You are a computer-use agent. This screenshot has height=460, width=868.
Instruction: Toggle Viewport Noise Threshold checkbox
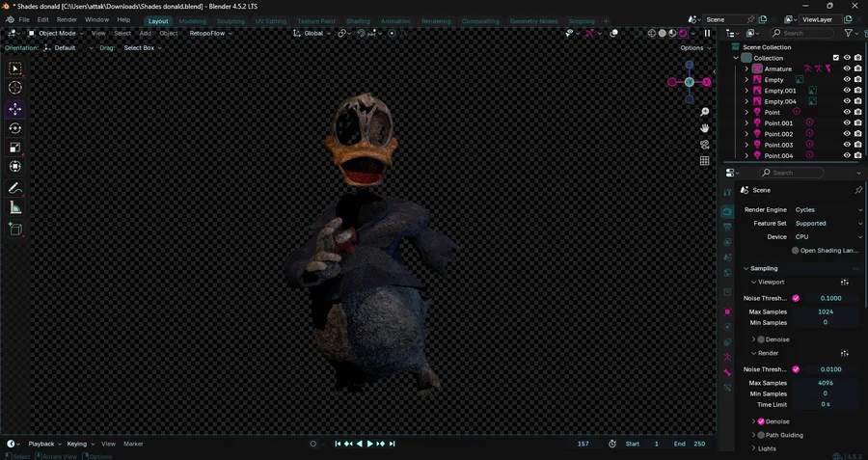tap(796, 298)
